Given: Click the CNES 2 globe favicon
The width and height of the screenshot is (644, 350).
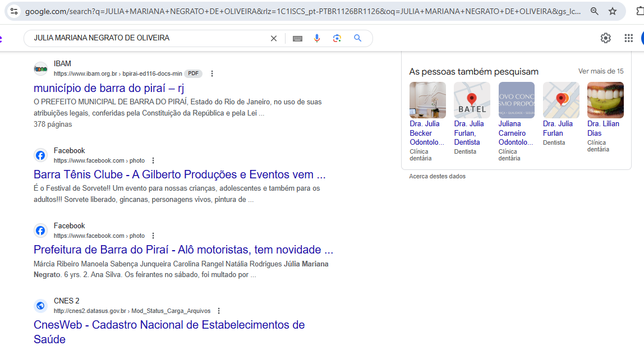Looking at the screenshot, I should 40,306.
